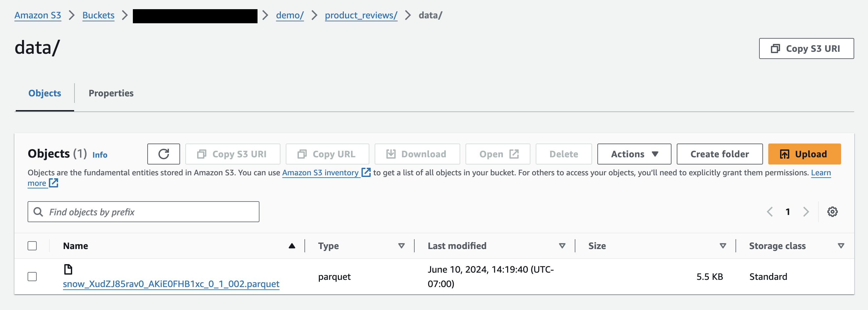Toggle the select-all objects checkbox
Image resolution: width=868 pixels, height=310 pixels.
(x=32, y=246)
